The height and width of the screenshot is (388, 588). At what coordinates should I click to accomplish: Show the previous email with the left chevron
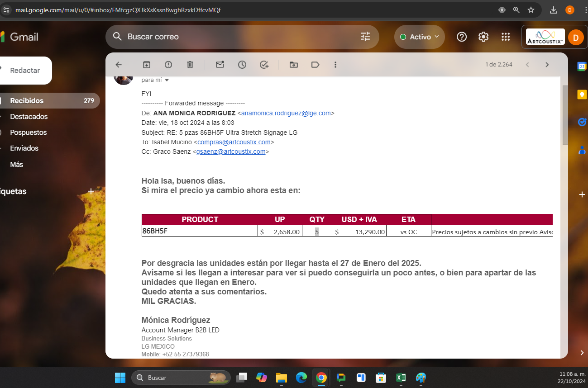pyautogui.click(x=527, y=65)
